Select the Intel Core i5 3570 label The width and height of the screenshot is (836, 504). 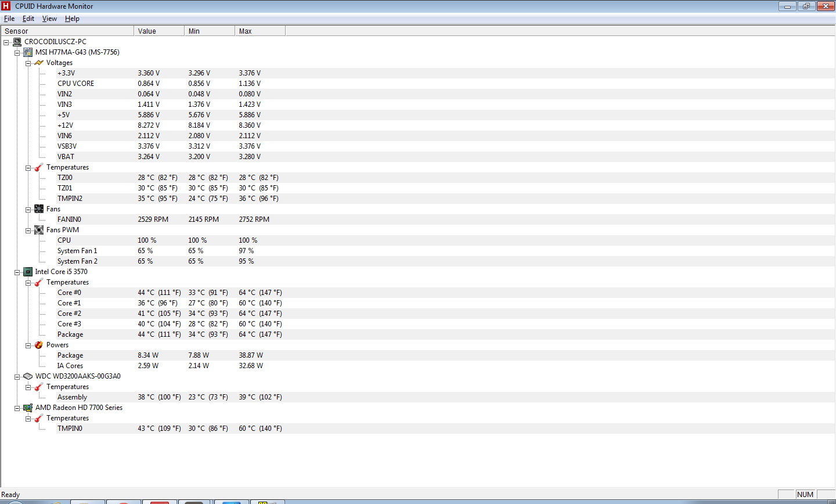[61, 272]
